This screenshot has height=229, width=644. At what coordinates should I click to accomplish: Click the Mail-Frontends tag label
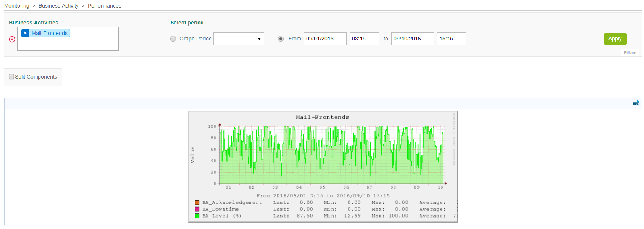pyautogui.click(x=50, y=33)
